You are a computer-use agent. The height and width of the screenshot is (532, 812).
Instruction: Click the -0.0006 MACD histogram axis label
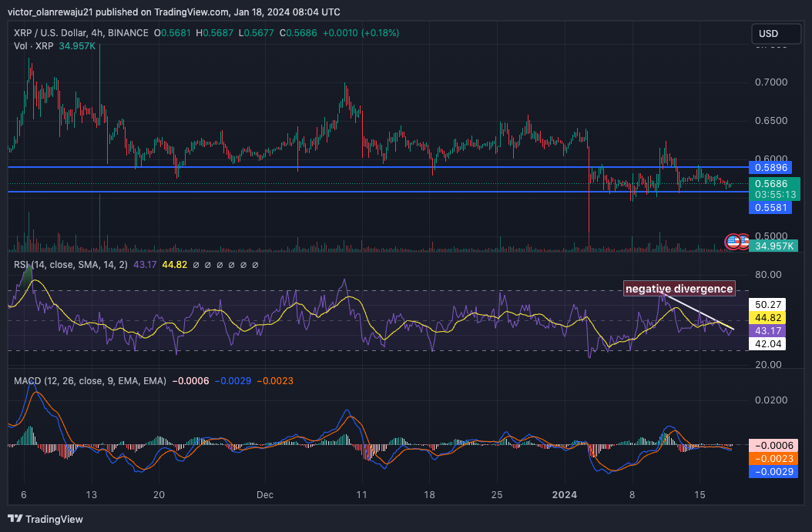coord(773,446)
